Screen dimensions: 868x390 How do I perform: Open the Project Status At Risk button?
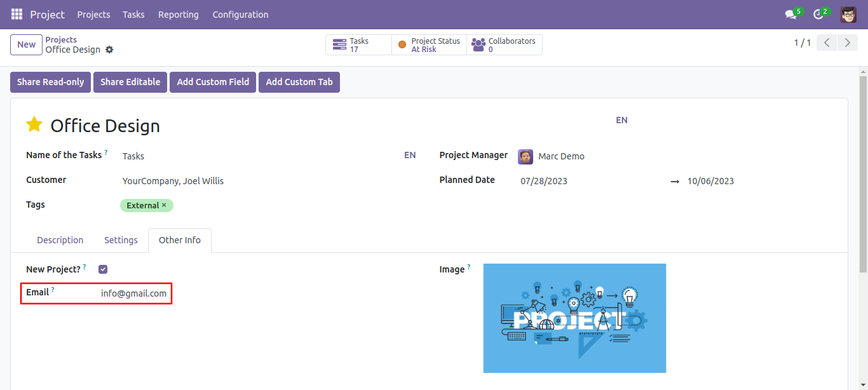click(x=429, y=44)
